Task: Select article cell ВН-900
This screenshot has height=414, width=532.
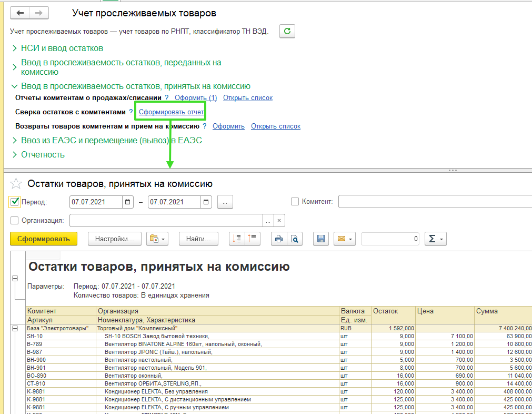Action: (x=61, y=360)
